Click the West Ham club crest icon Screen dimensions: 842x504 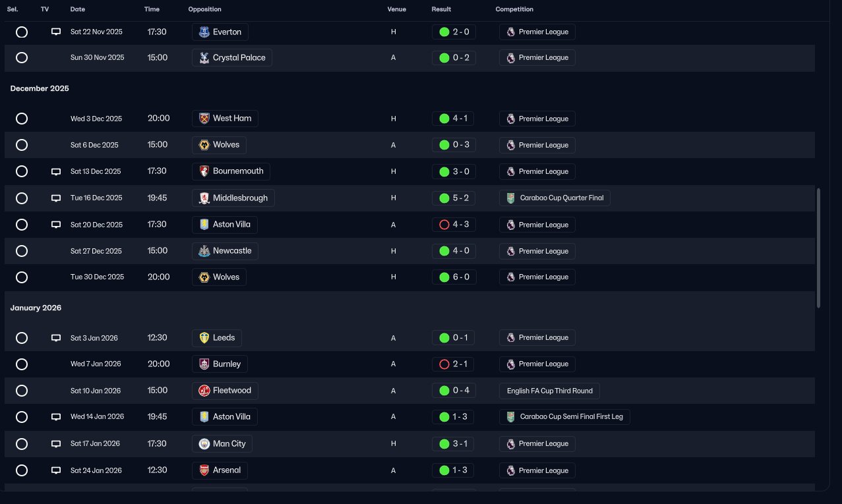pos(204,119)
